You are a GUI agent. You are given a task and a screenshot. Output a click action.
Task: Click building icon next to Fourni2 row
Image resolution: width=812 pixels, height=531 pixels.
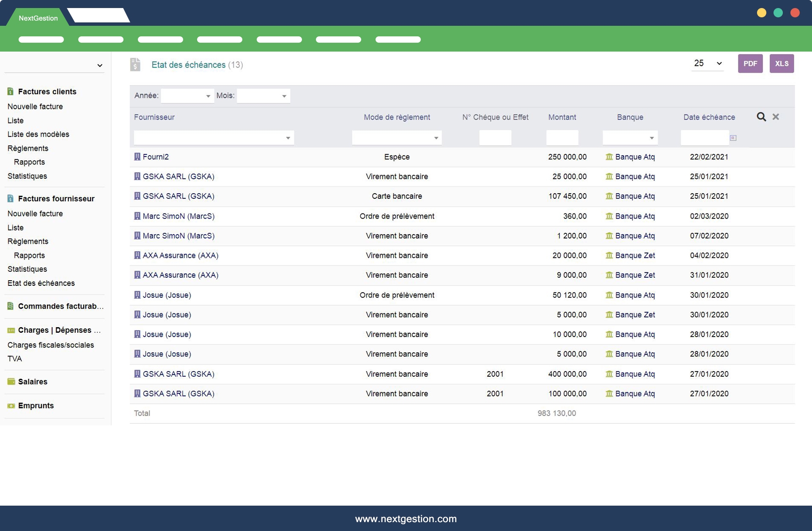coord(137,157)
